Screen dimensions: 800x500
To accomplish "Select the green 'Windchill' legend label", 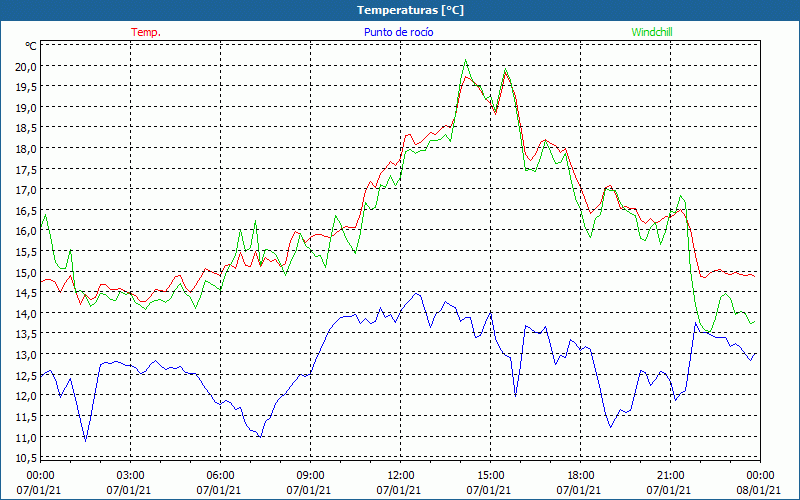I will (652, 32).
